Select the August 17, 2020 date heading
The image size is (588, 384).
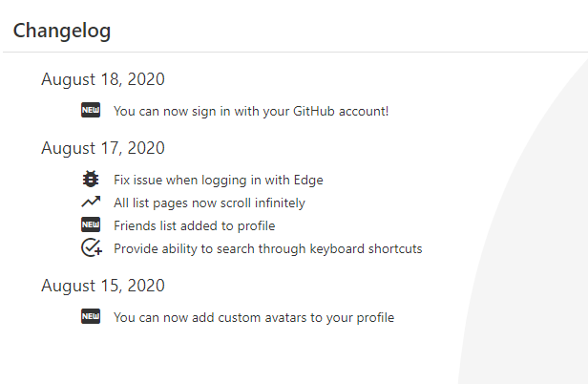[103, 148]
